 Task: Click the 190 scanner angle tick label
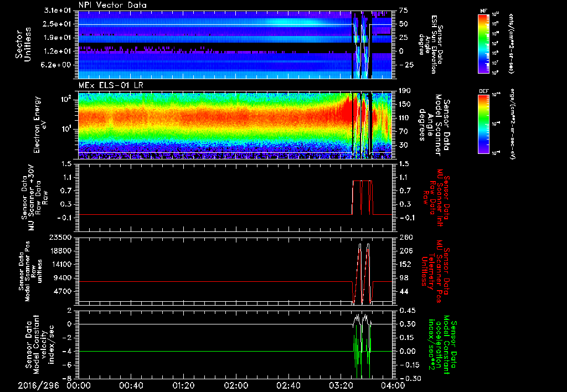(405, 91)
